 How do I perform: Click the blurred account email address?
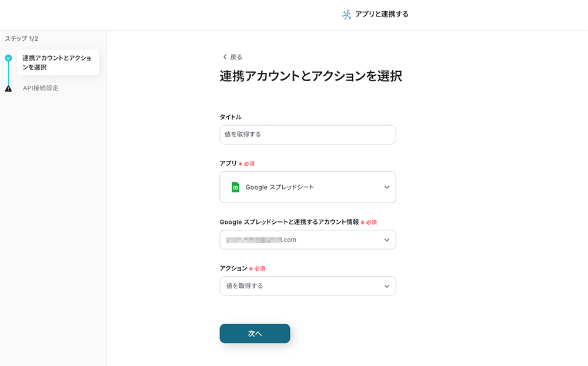[x=261, y=240]
